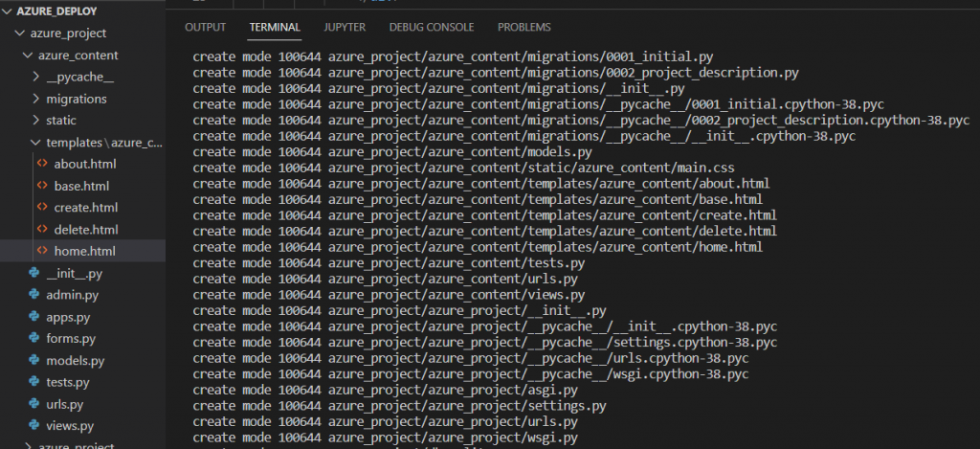Click terminal line ending wsgi.cpython-38.pyc
The height and width of the screenshot is (449, 980).
471,374
